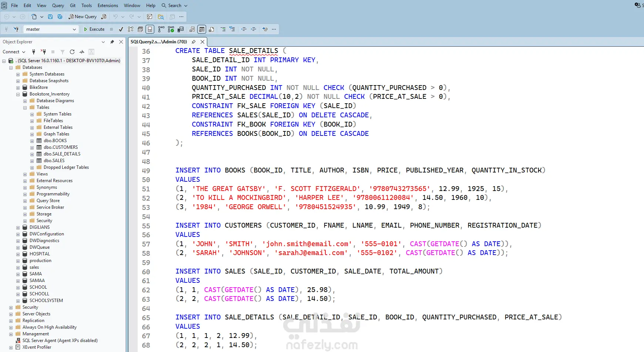
Task: Expand the dbo.BOOKS table
Action: [32, 141]
